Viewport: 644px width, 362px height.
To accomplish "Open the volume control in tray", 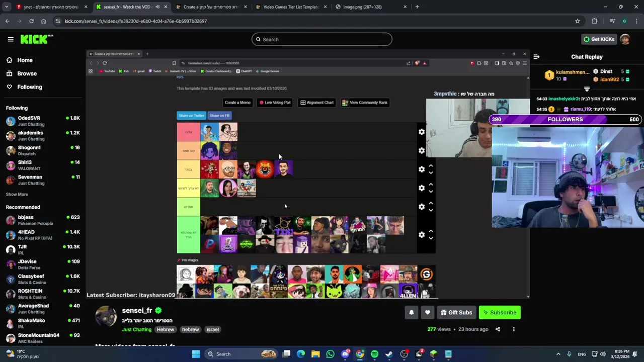I will click(x=603, y=354).
